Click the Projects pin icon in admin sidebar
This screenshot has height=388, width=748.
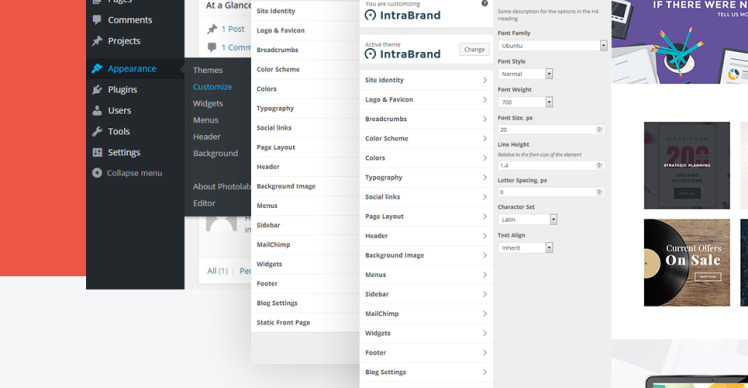coord(97,41)
